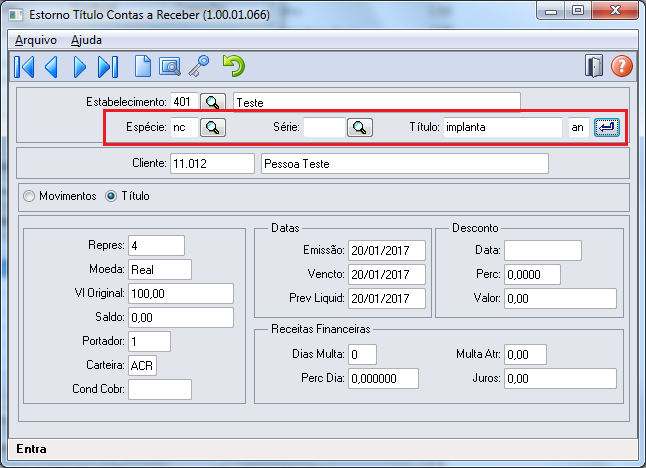This screenshot has height=468, width=646.
Task: Click the blank page toolbar icon
Action: tap(143, 66)
